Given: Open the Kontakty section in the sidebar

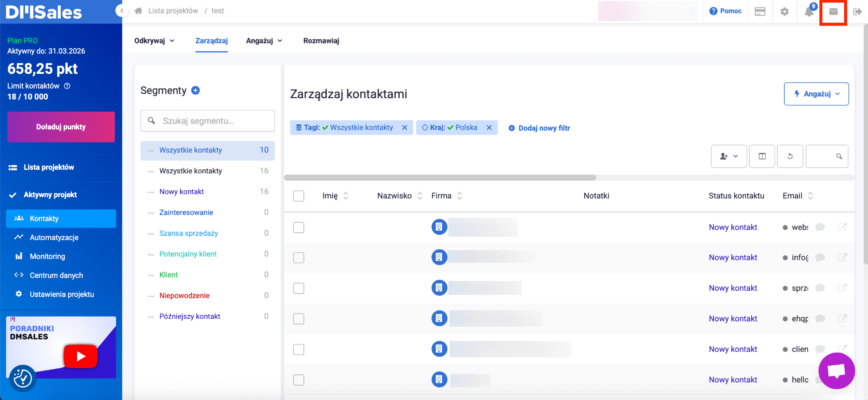Looking at the screenshot, I should click(44, 218).
